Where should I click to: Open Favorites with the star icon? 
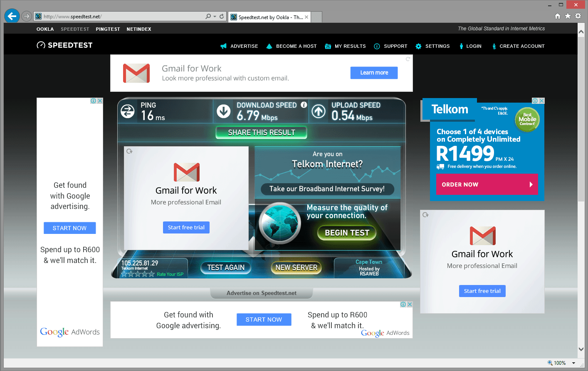coord(568,16)
